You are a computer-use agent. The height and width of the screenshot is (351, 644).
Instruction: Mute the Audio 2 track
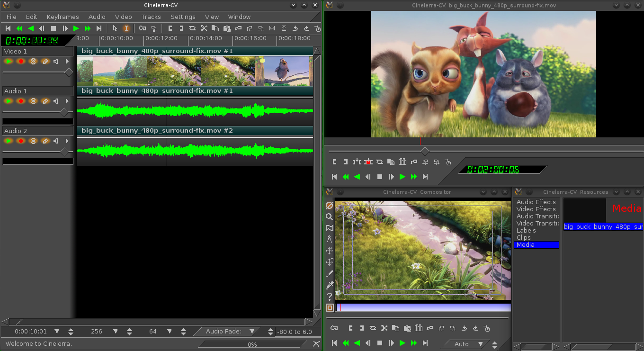coord(56,141)
